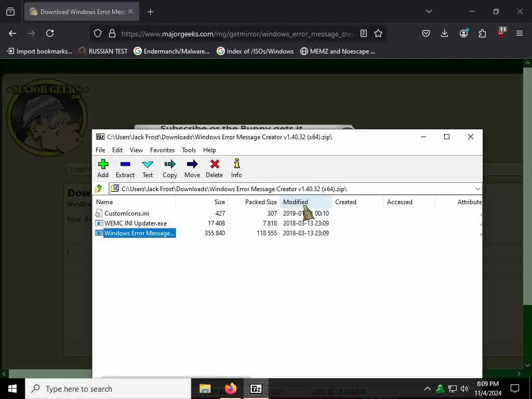Show hidden system tray icons
Image resolution: width=532 pixels, height=399 pixels.
pos(428,389)
